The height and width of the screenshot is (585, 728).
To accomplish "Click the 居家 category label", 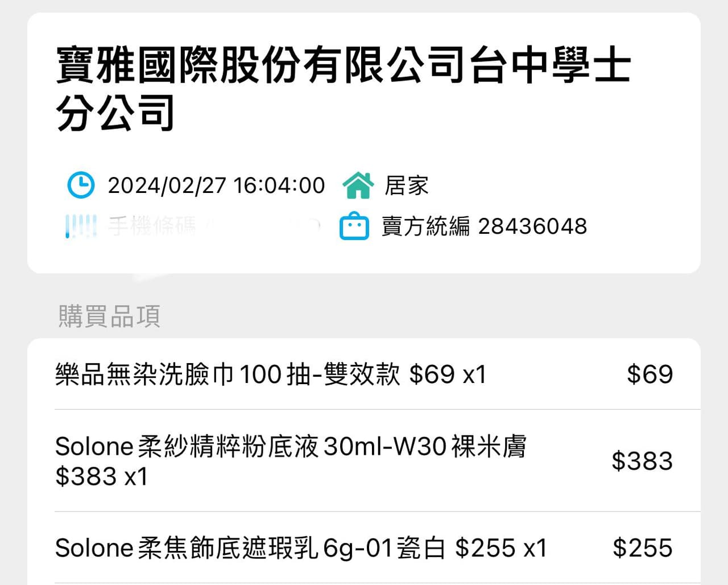I will 406,185.
